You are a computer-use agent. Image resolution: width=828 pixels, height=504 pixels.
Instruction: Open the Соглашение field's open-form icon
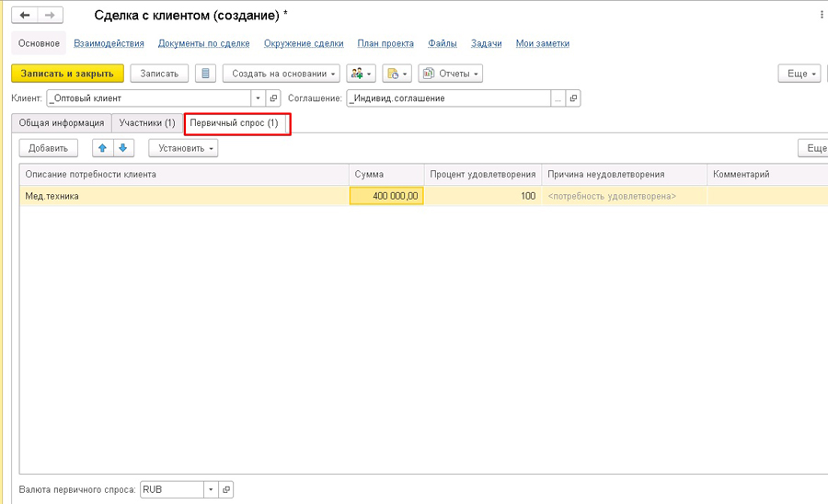point(573,98)
